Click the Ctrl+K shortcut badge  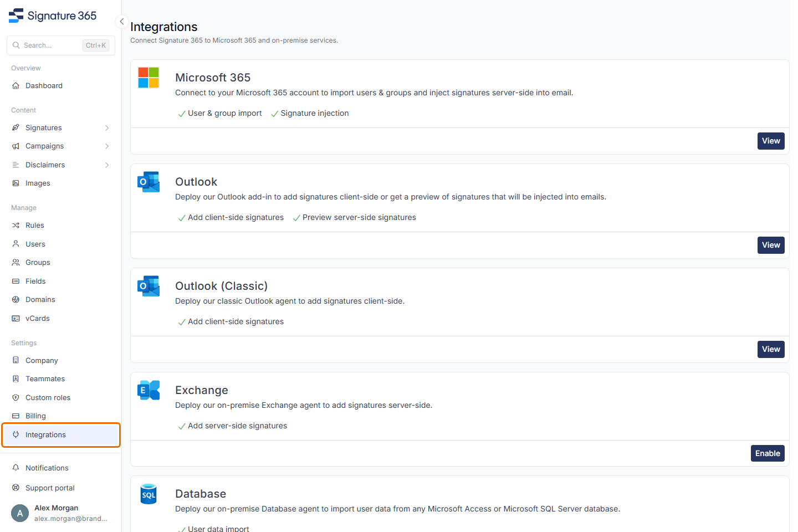pyautogui.click(x=96, y=45)
